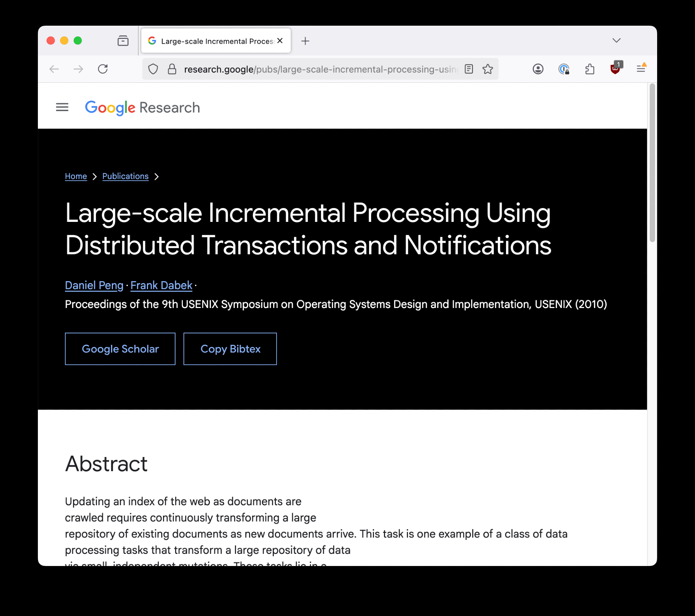Toggle reader view icon in address bar
Viewport: 695px width, 616px height.
tap(469, 69)
